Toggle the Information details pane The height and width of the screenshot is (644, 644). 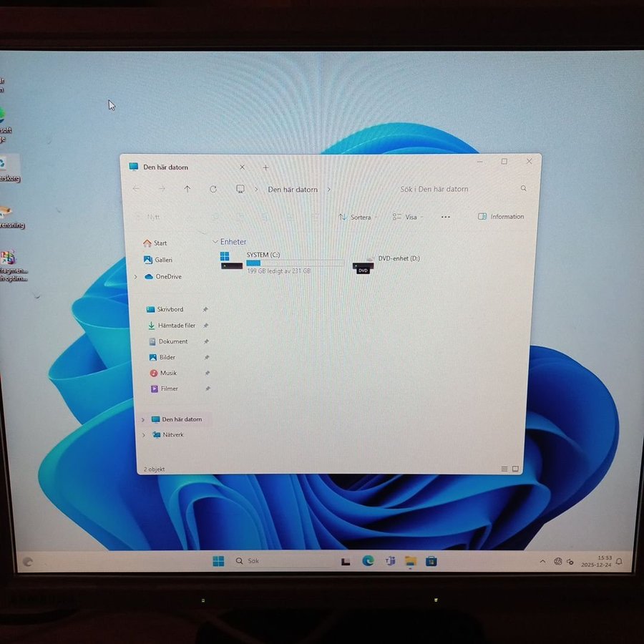coord(501,217)
